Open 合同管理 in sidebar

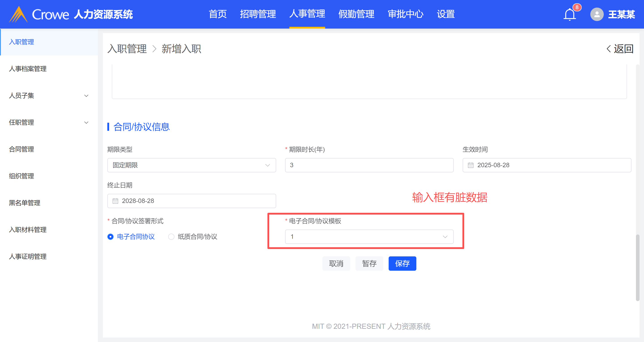click(21, 149)
